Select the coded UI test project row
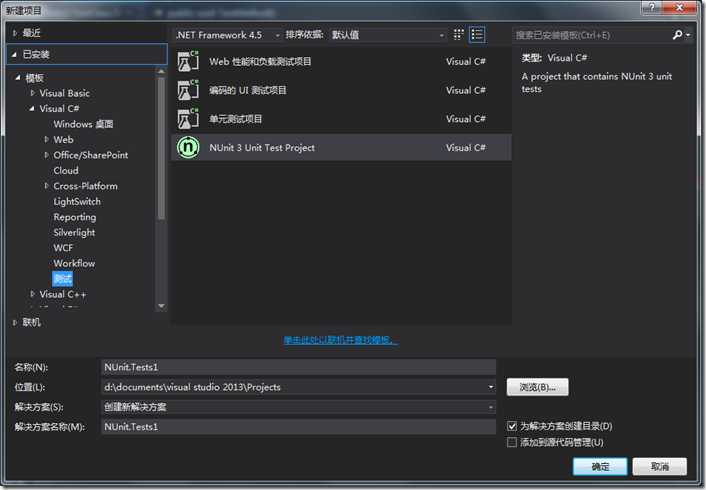Image resolution: width=706 pixels, height=490 pixels. [341, 90]
